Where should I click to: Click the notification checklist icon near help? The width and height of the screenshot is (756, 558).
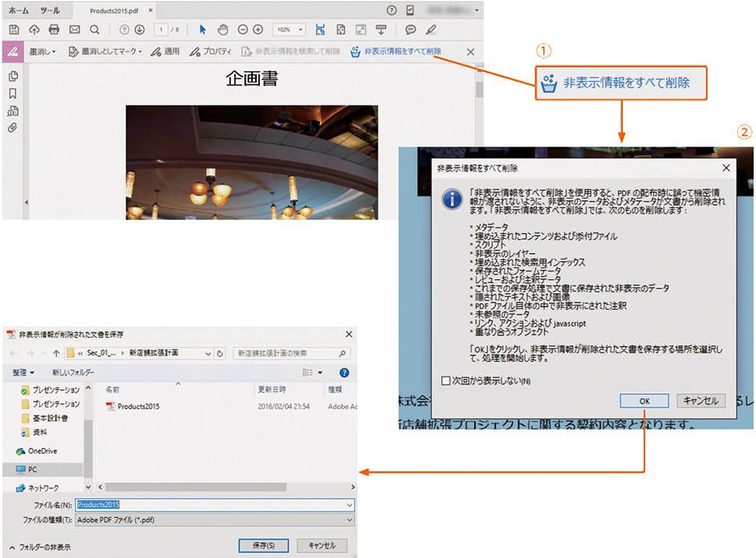(x=410, y=10)
